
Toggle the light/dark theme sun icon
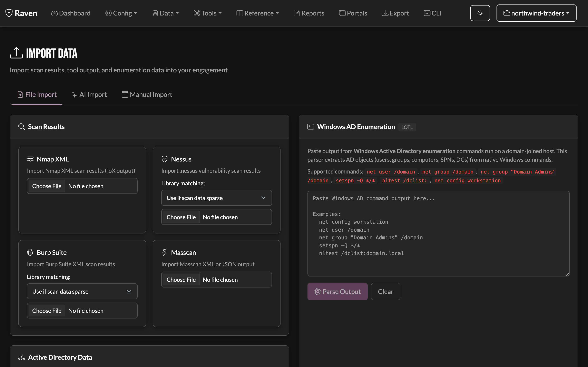point(480,13)
